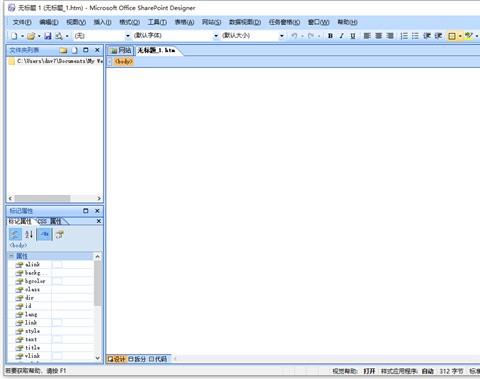Click the <body> tag selector
This screenshot has height=379, width=480.
pyautogui.click(x=124, y=61)
